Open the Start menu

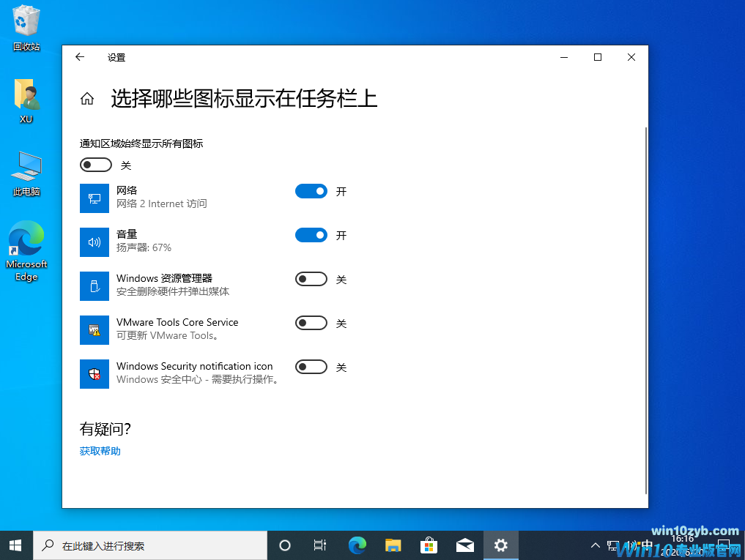click(15, 545)
